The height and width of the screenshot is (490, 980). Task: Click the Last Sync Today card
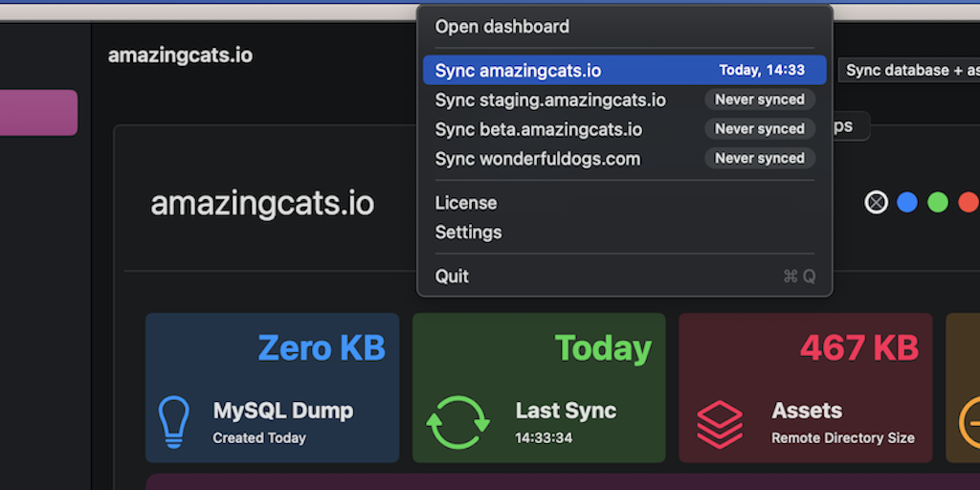539,388
